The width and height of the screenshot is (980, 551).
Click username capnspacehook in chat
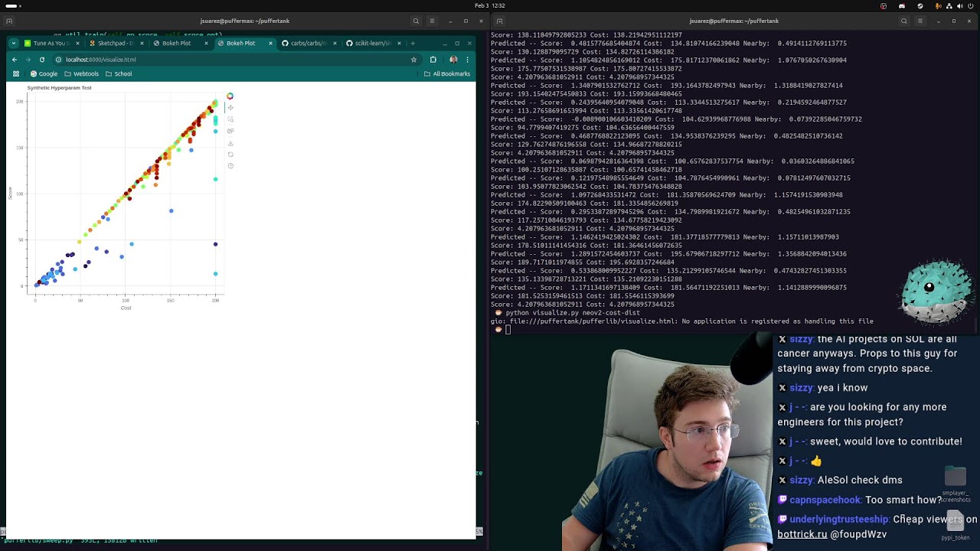pos(825,500)
